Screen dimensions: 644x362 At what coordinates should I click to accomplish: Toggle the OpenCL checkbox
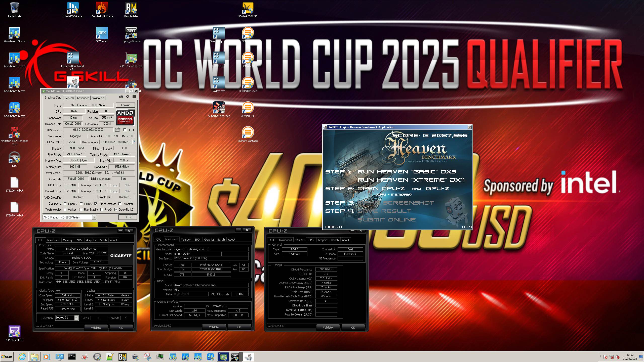pos(65,204)
